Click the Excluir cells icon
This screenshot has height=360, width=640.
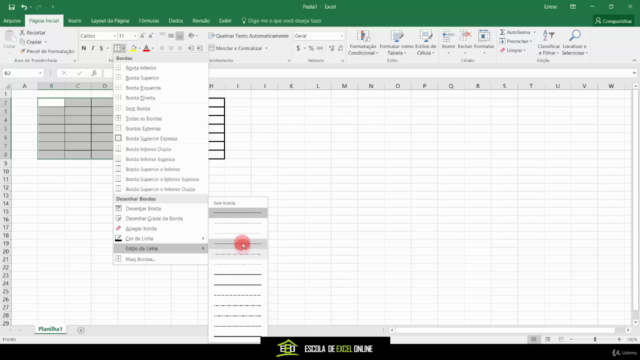(465, 36)
